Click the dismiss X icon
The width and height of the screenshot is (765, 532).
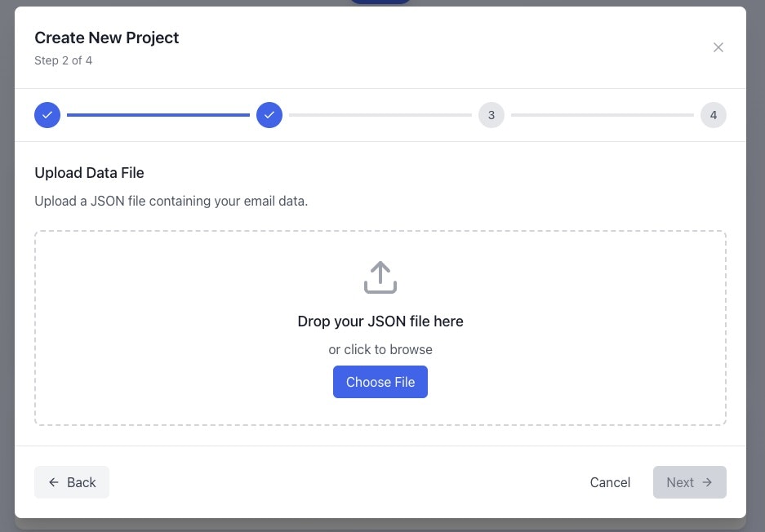(x=718, y=47)
